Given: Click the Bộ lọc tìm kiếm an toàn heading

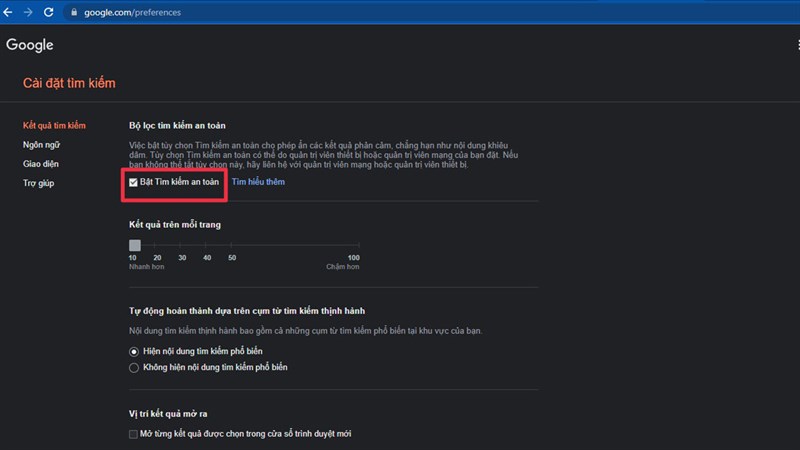Looking at the screenshot, I should pyautogui.click(x=177, y=126).
